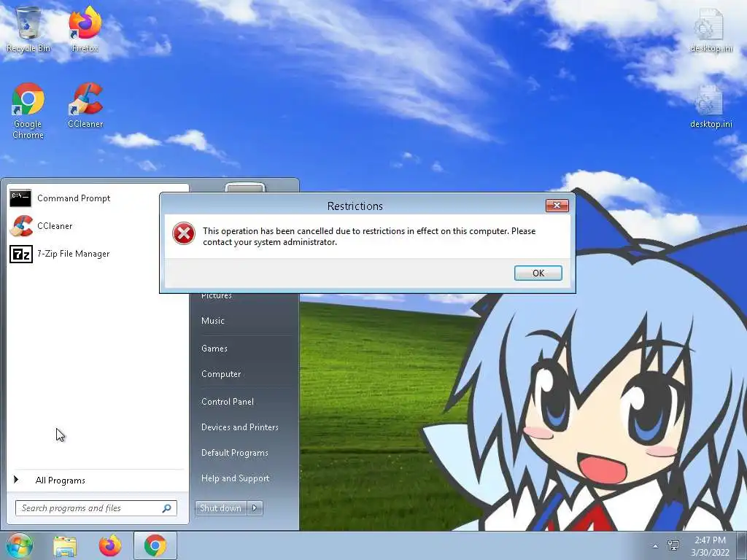Open the Recycle Bin desktop icon
This screenshot has height=560, width=747.
click(x=28, y=29)
